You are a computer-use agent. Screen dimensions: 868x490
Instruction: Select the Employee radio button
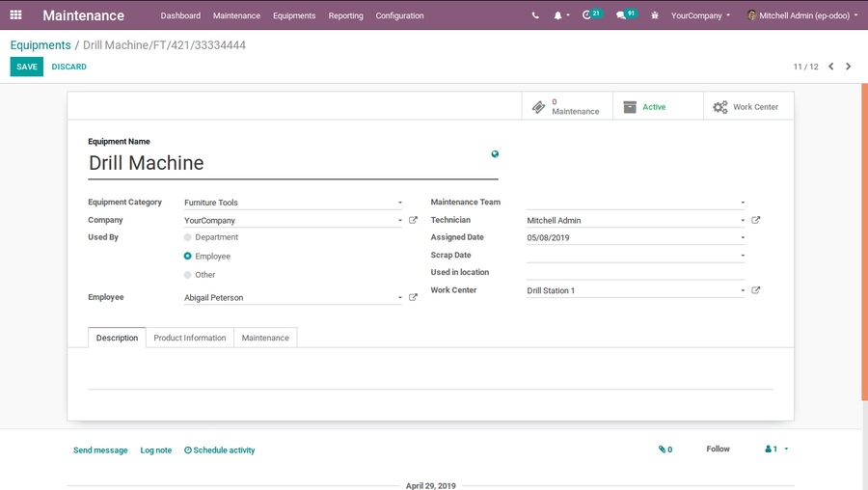188,256
